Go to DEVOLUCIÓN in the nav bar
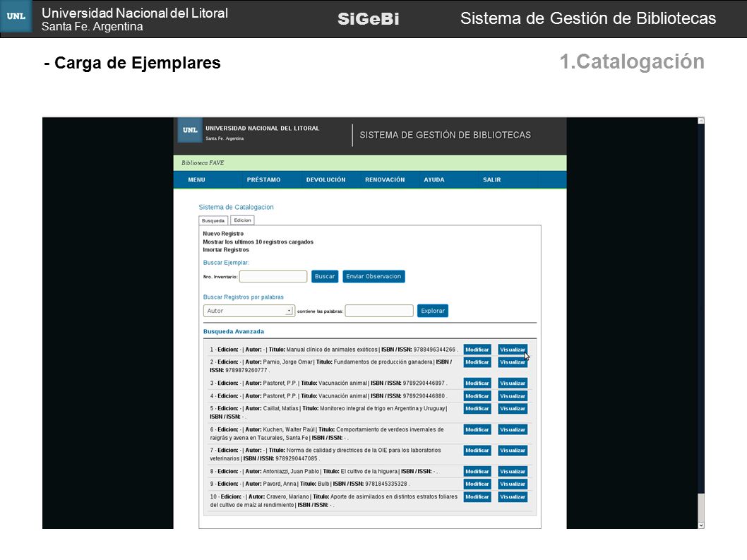The height and width of the screenshot is (560, 747). coord(326,179)
